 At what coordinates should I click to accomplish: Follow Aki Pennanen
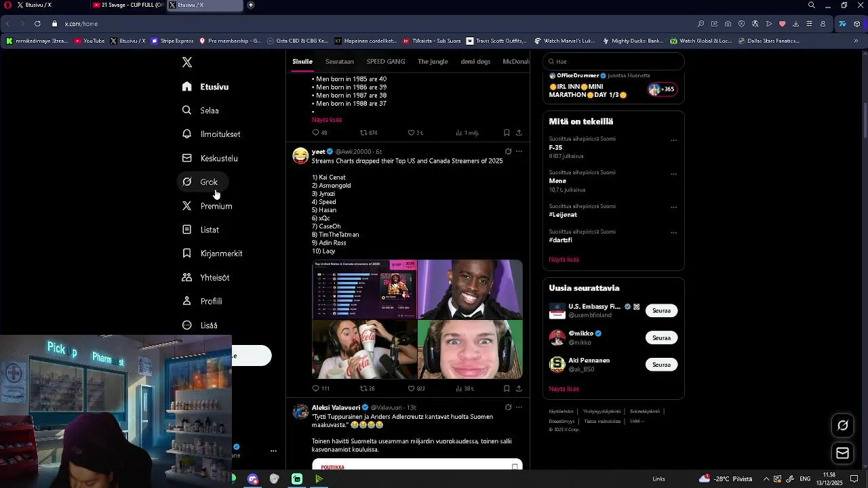click(661, 365)
